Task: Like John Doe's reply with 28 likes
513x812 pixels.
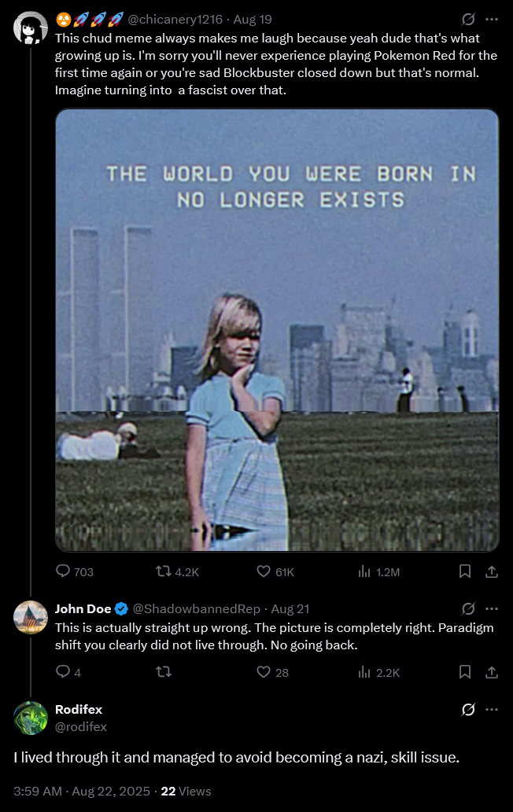Action: (x=272, y=671)
